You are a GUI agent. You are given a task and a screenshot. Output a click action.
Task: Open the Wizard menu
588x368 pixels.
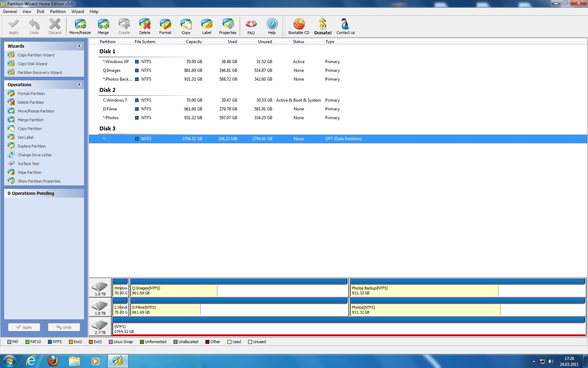(78, 12)
